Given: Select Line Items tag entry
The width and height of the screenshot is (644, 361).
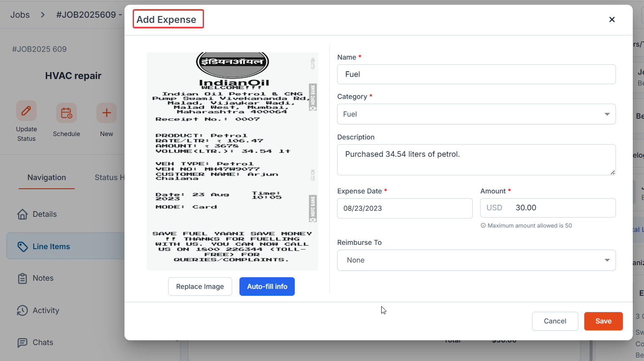Looking at the screenshot, I should click(66, 246).
